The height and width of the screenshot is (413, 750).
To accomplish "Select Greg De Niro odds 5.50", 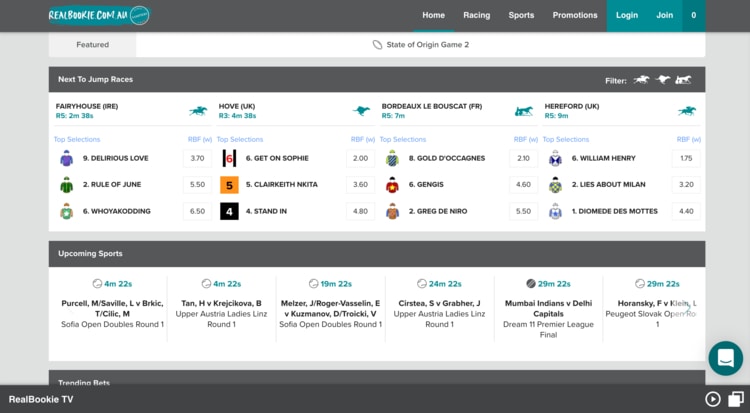I will point(523,211).
